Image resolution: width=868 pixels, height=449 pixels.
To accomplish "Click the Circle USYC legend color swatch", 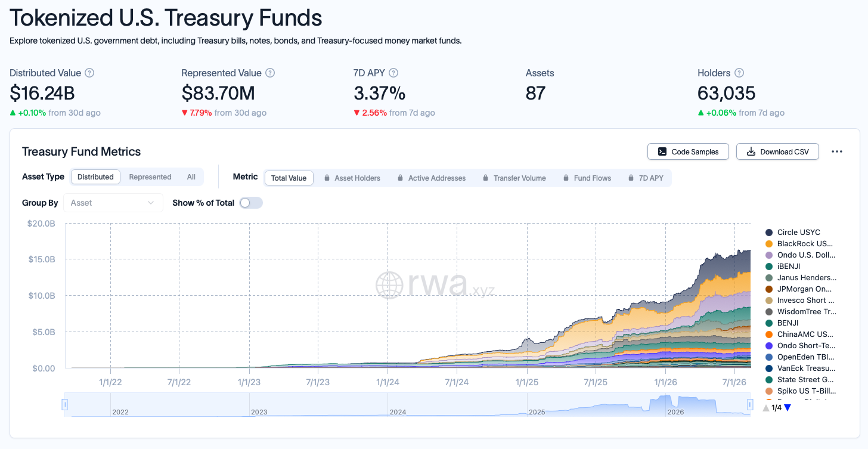I will 769,233.
